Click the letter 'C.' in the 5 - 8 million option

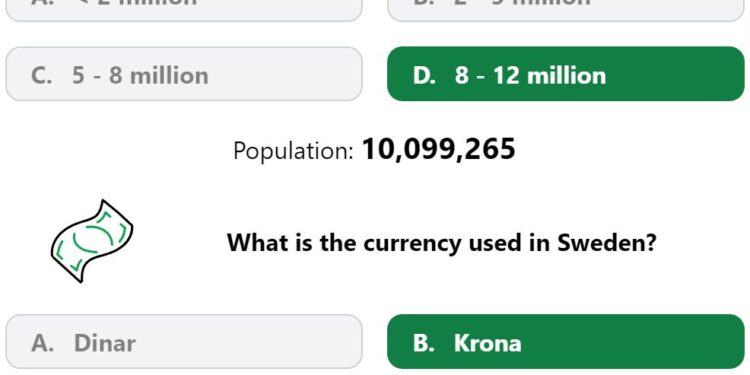point(42,76)
